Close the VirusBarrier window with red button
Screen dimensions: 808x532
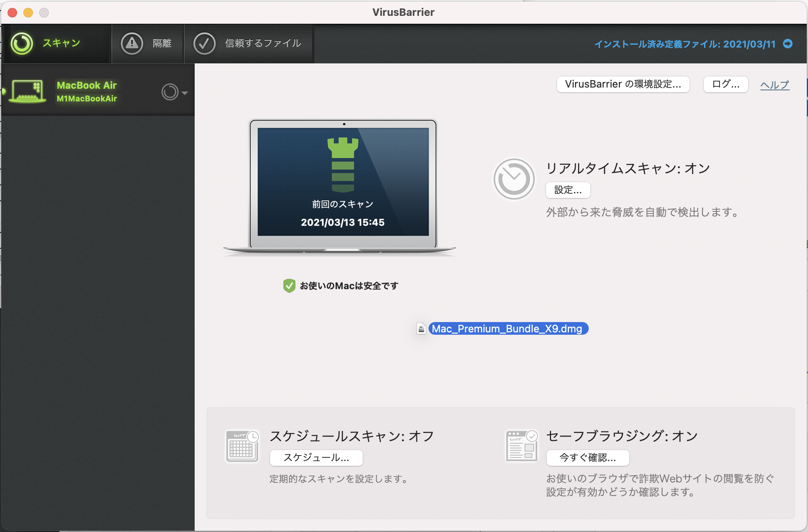[x=12, y=13]
